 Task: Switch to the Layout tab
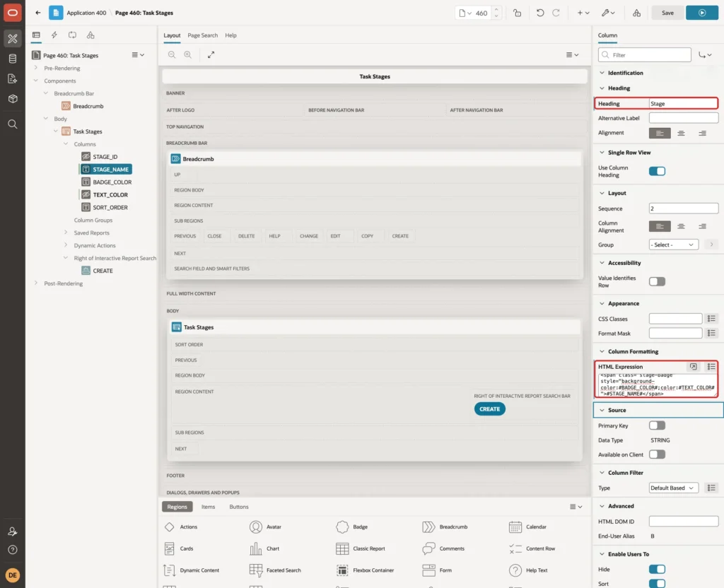(172, 35)
